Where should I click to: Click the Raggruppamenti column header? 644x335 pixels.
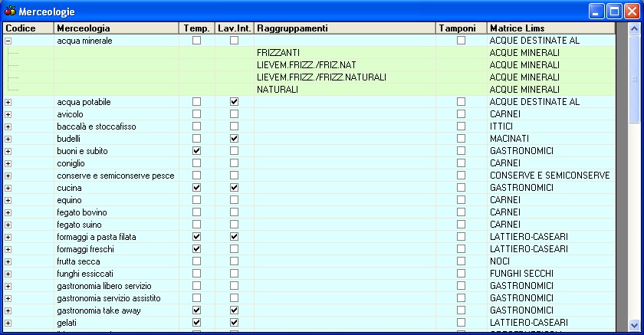click(344, 28)
